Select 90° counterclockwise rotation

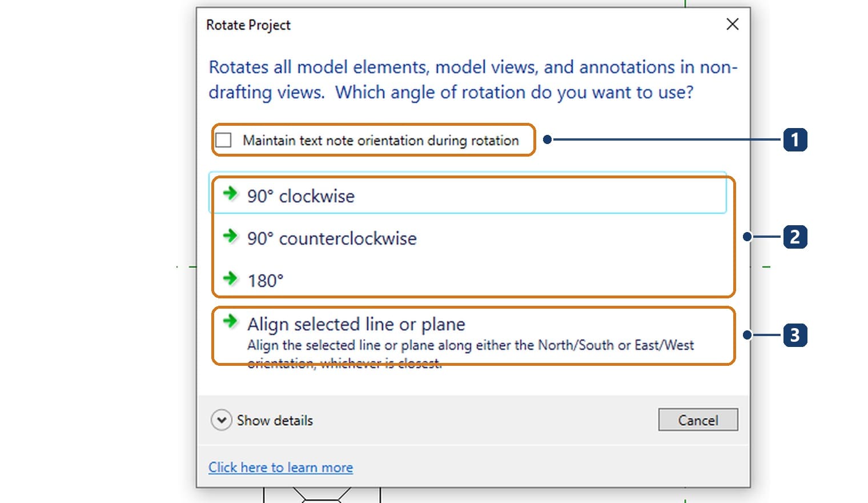click(468, 238)
